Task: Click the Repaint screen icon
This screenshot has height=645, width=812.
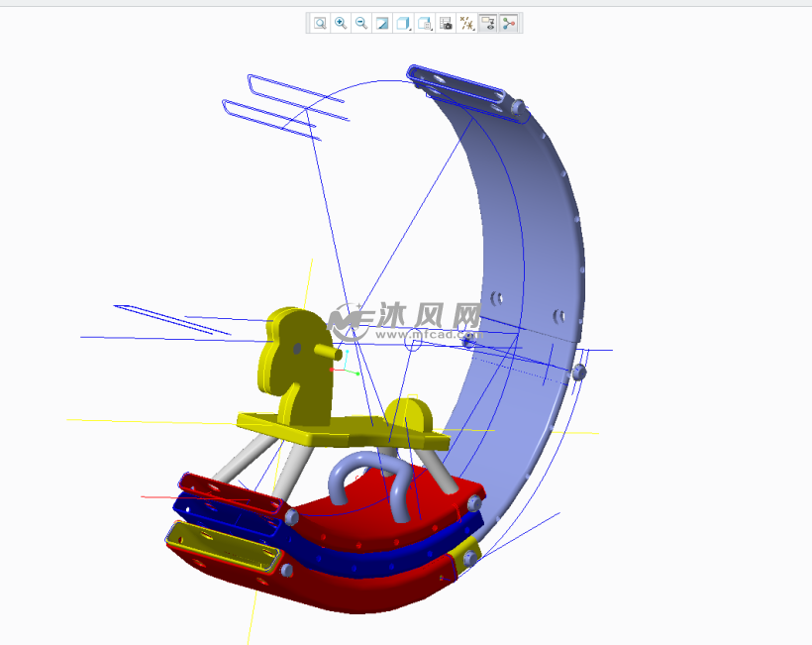Action: coord(382,23)
